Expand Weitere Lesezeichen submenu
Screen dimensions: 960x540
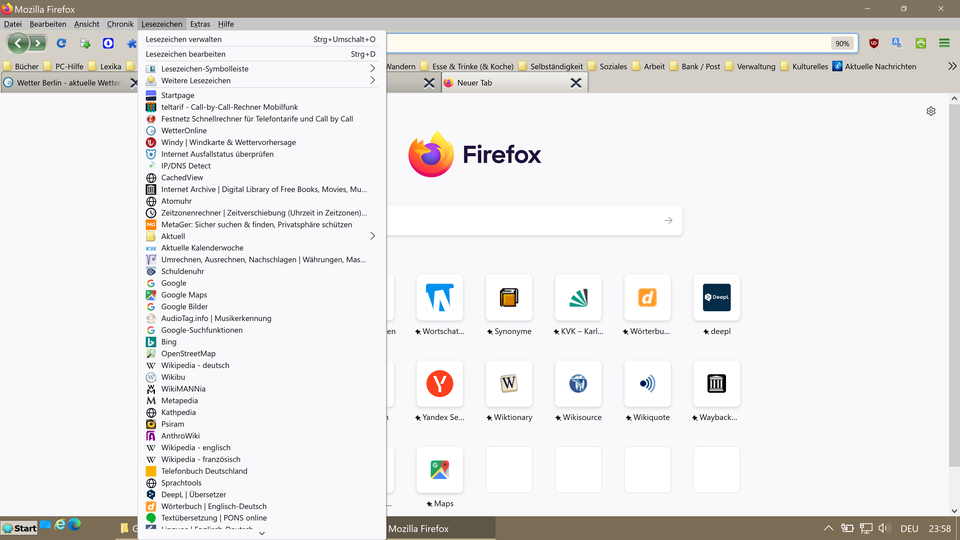tap(261, 80)
